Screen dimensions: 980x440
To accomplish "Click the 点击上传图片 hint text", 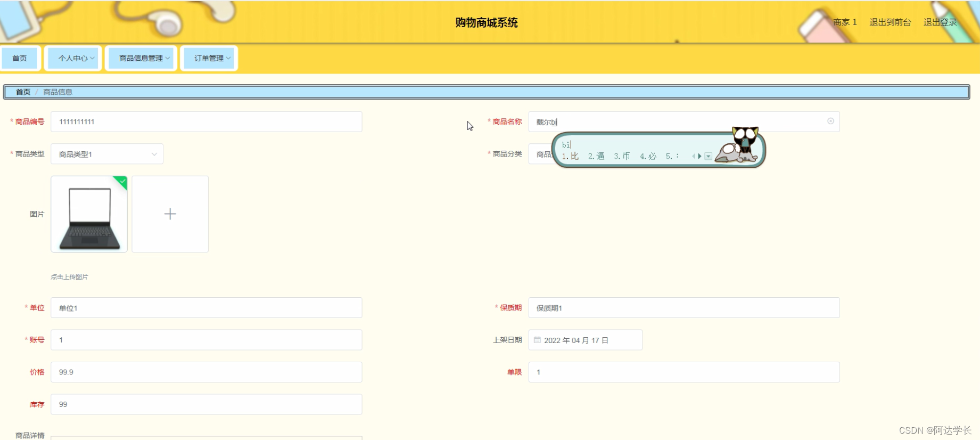I will [x=69, y=276].
